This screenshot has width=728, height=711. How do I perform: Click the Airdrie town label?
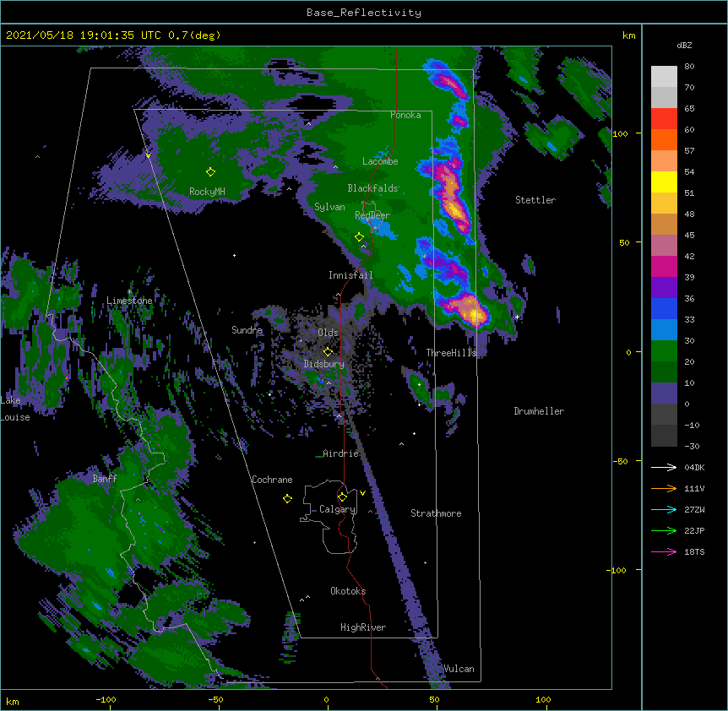point(341,453)
